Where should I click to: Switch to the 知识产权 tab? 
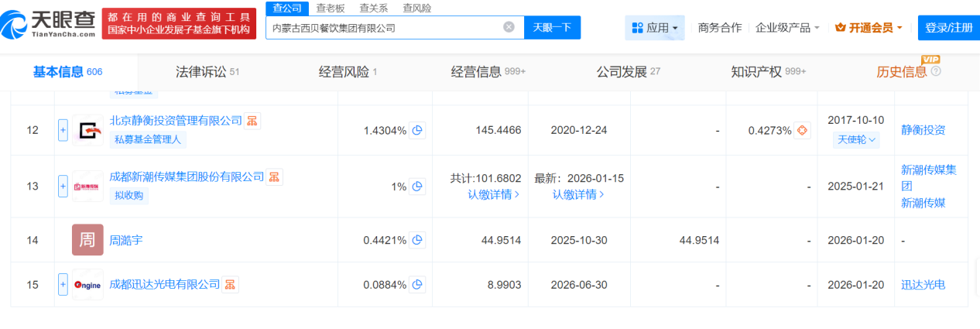769,72
